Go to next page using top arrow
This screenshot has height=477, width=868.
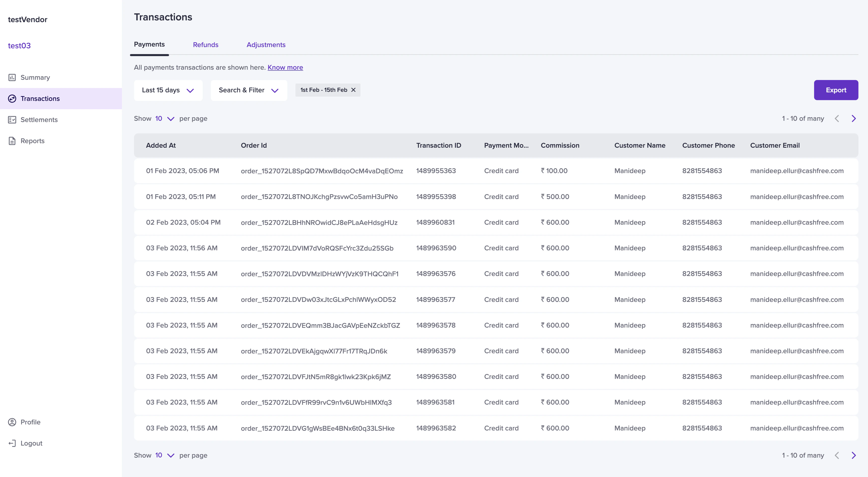click(x=853, y=118)
